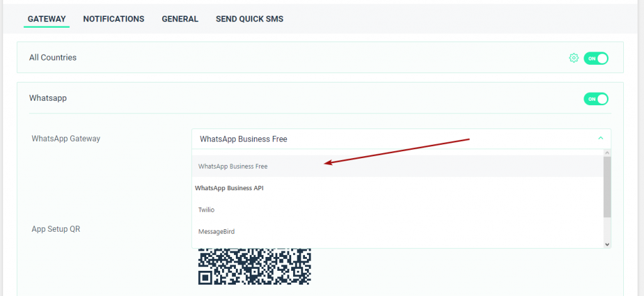Click the WhatsApp Business API group label

click(229, 188)
